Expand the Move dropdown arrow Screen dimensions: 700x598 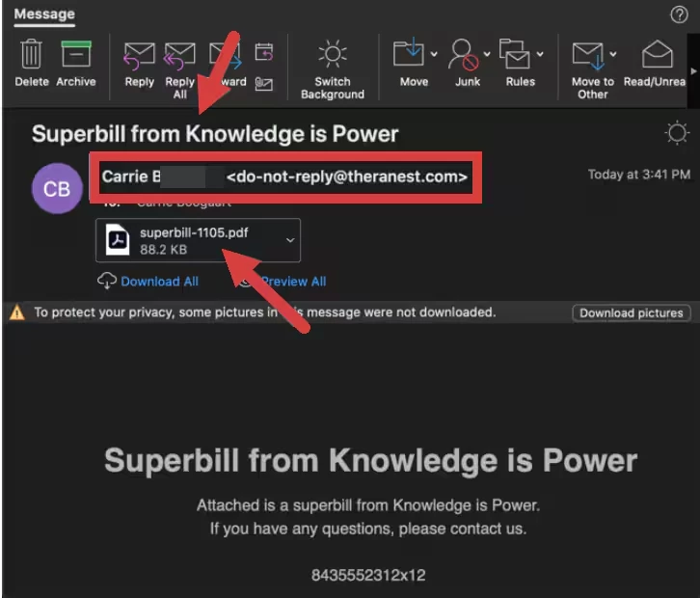pos(434,54)
